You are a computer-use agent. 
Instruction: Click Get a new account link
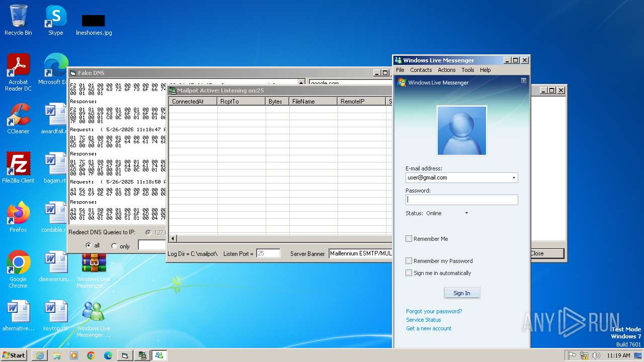[429, 328]
